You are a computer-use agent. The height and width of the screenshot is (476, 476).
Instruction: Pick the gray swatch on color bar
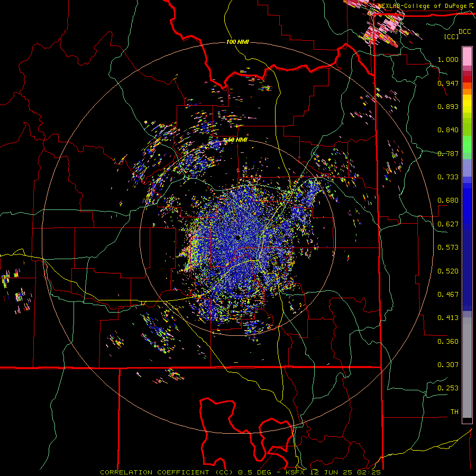click(x=467, y=368)
